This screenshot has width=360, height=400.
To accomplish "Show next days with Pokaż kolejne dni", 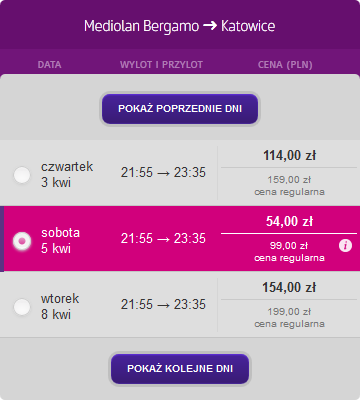I will (180, 369).
